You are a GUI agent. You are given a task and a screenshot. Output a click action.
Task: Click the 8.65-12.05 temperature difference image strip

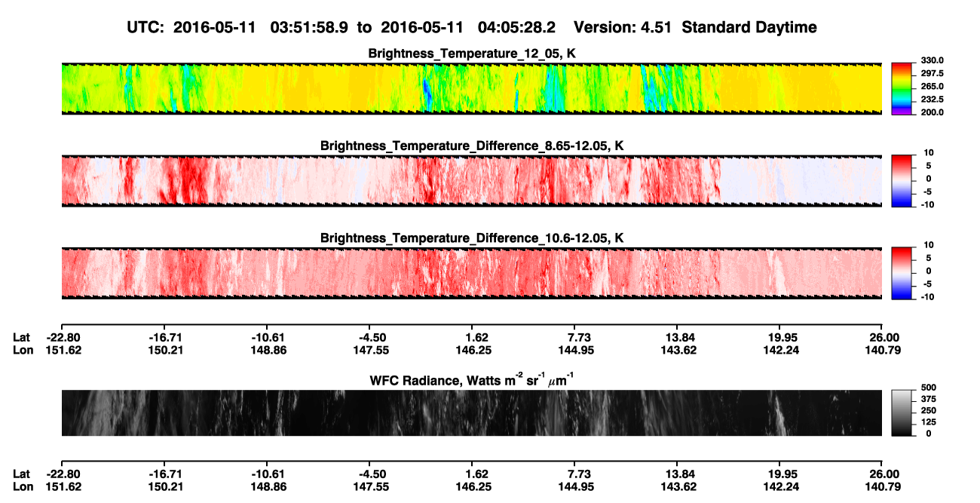coord(471,180)
